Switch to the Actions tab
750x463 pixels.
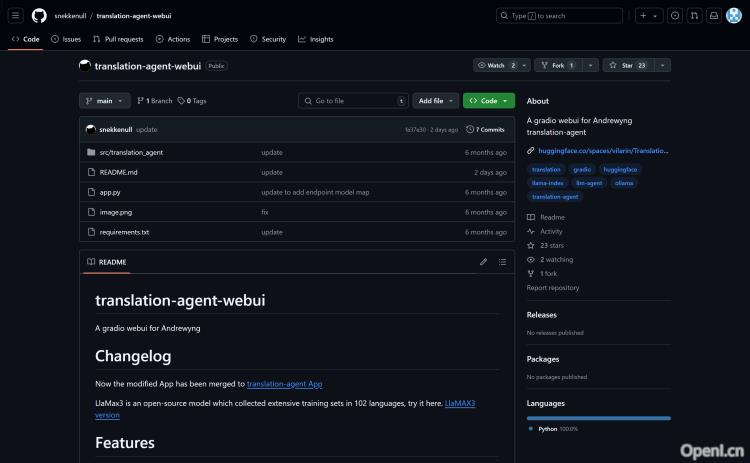[x=173, y=39]
